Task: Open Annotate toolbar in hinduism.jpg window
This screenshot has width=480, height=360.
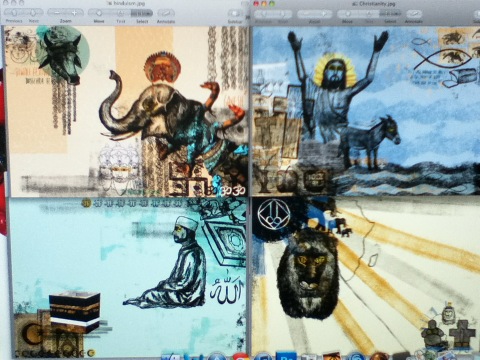Action: tap(166, 14)
